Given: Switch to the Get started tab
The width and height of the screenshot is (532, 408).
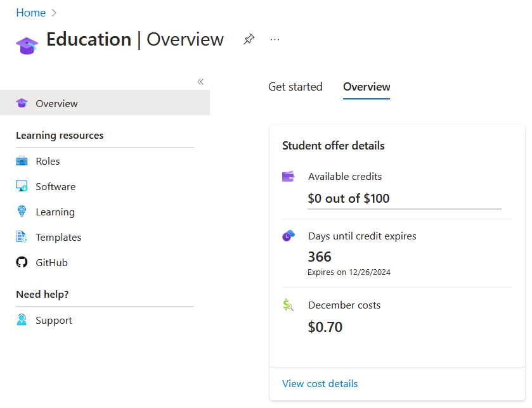Looking at the screenshot, I should (x=295, y=87).
